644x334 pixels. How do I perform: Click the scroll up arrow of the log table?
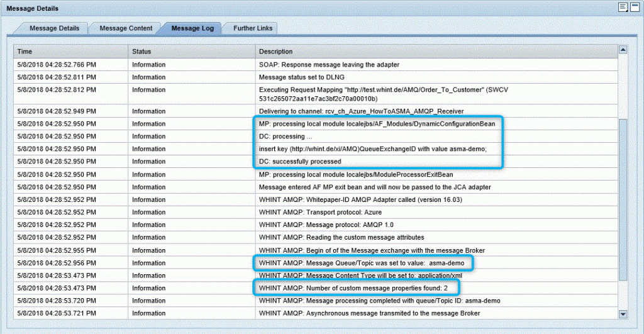point(623,50)
